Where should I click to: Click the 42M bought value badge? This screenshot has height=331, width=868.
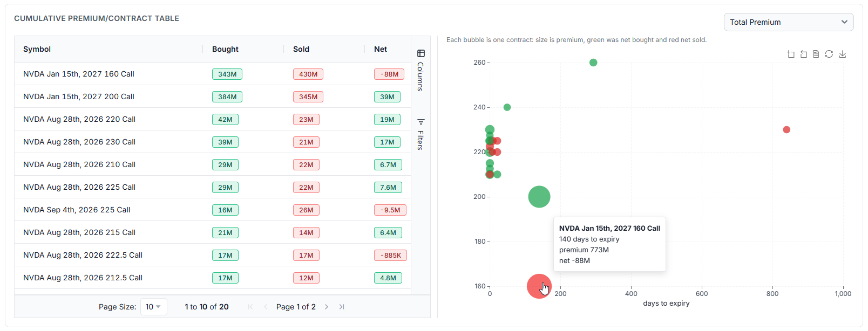pyautogui.click(x=225, y=120)
